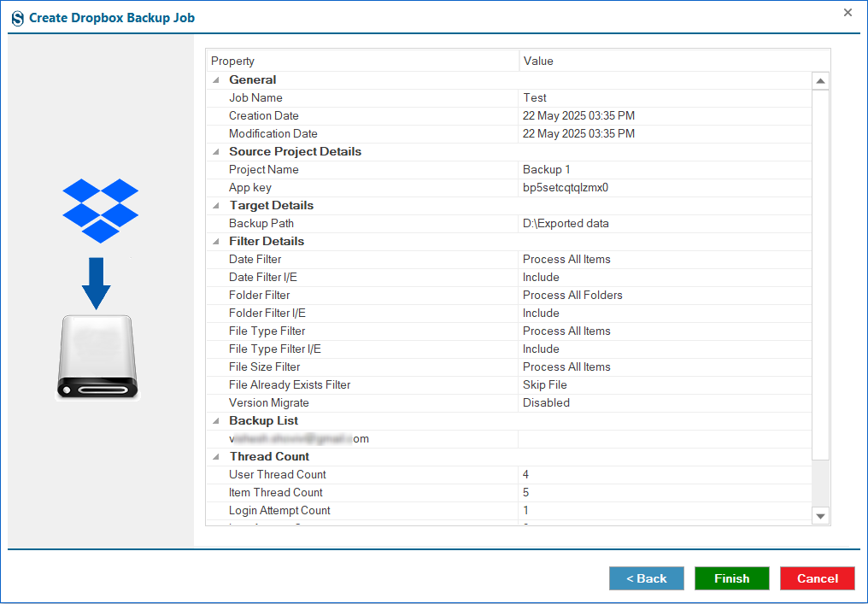Click the Dropbox logo graphic
868x604 pixels.
[100, 210]
